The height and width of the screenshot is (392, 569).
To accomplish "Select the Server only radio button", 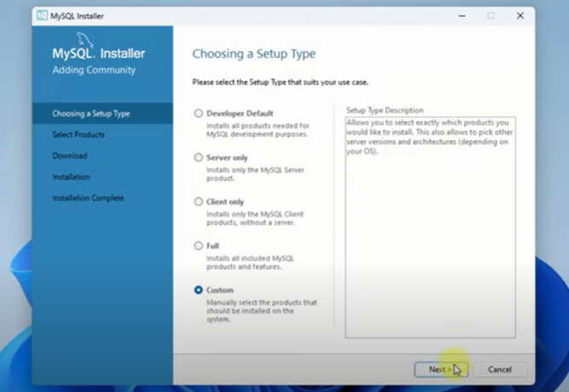I will pos(199,158).
